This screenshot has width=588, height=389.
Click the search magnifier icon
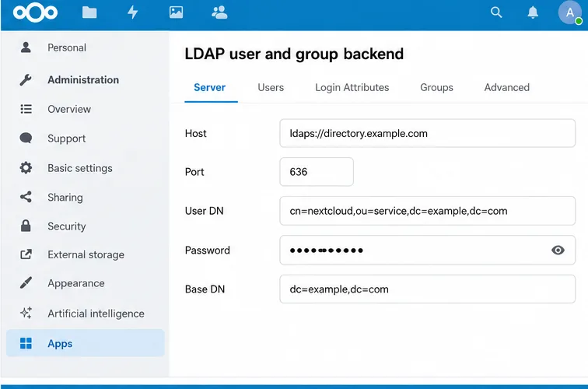point(496,12)
